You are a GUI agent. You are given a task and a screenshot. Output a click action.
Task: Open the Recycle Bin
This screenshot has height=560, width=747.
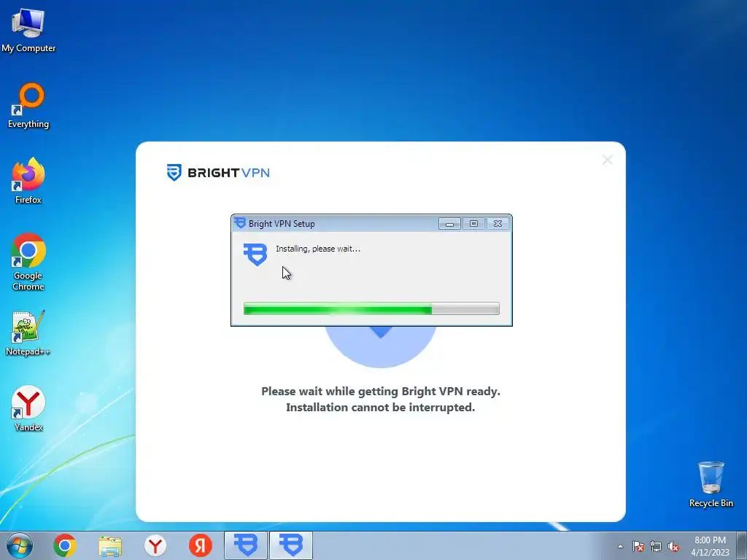pyautogui.click(x=711, y=484)
